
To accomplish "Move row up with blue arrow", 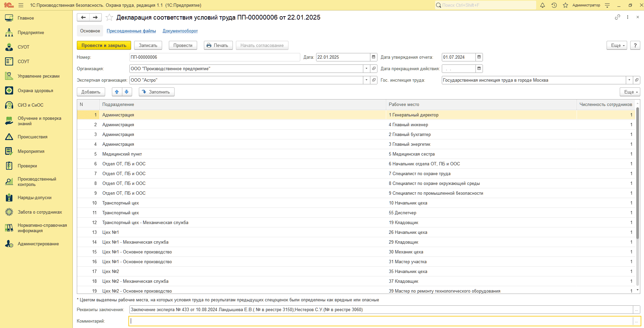I will [117, 92].
